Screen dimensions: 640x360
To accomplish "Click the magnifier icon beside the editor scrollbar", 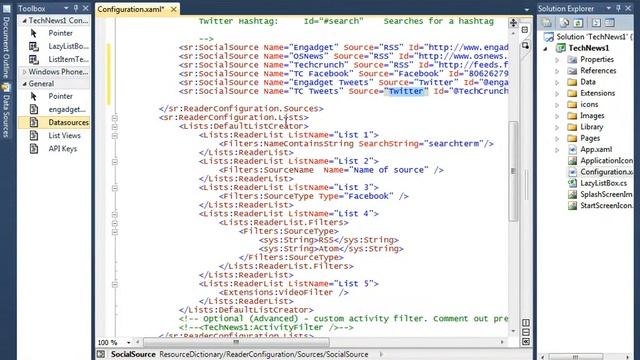I will (x=525, y=46).
